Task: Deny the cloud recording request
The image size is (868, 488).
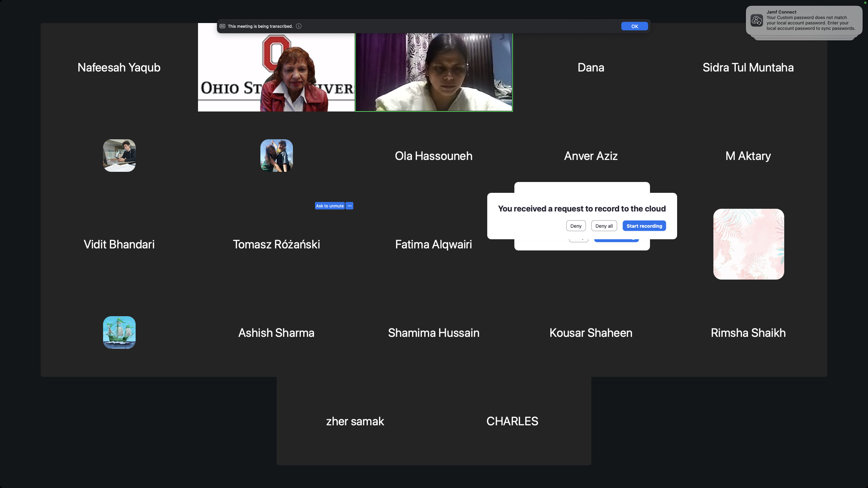Action: 575,226
